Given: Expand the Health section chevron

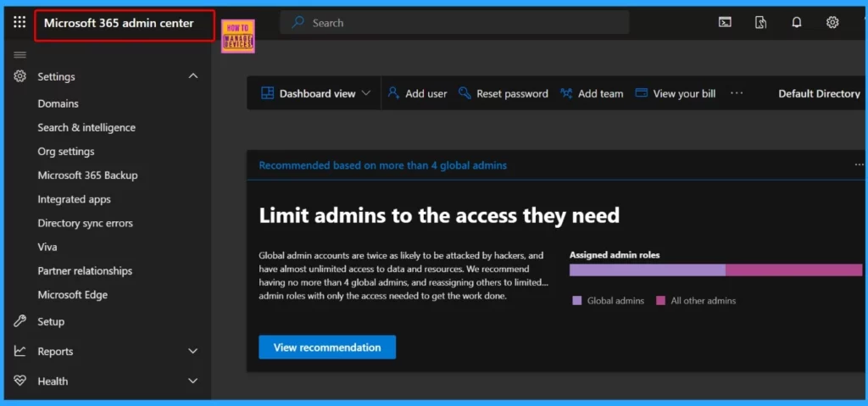Looking at the screenshot, I should (193, 381).
